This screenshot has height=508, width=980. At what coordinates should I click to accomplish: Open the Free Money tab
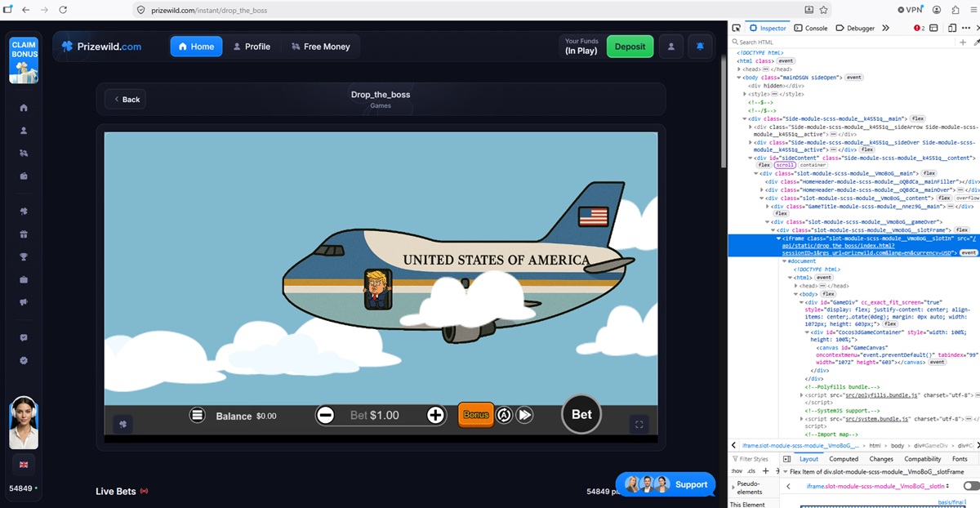(x=320, y=47)
